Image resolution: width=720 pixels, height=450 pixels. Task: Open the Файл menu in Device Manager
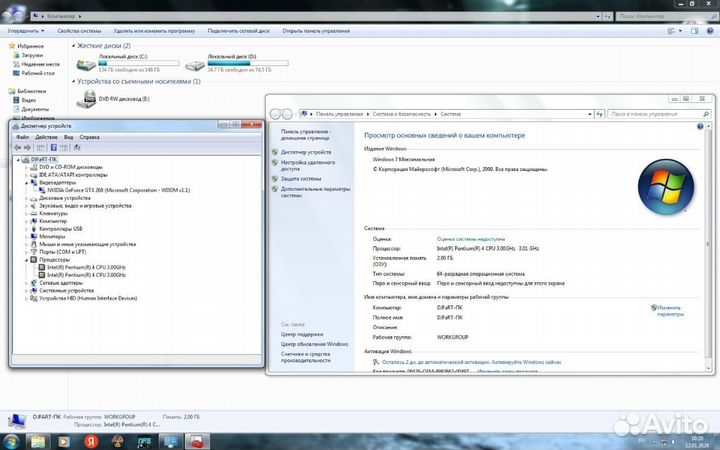(x=22, y=137)
